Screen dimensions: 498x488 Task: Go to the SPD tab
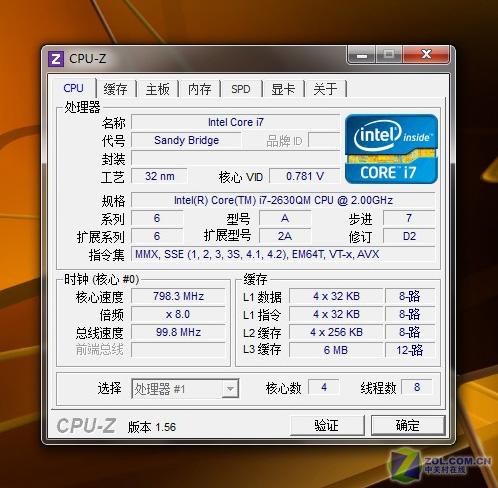coord(241,89)
